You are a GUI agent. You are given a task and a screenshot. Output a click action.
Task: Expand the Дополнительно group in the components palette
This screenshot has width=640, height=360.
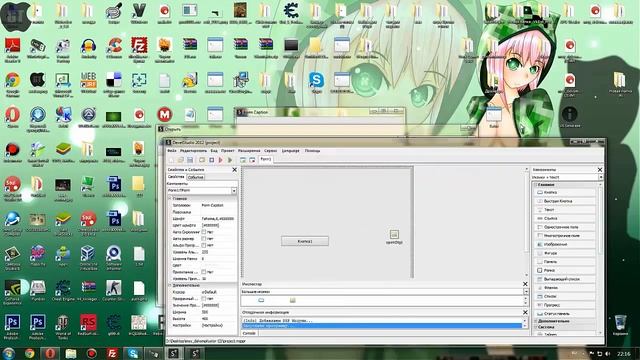pyautogui.click(x=536, y=321)
